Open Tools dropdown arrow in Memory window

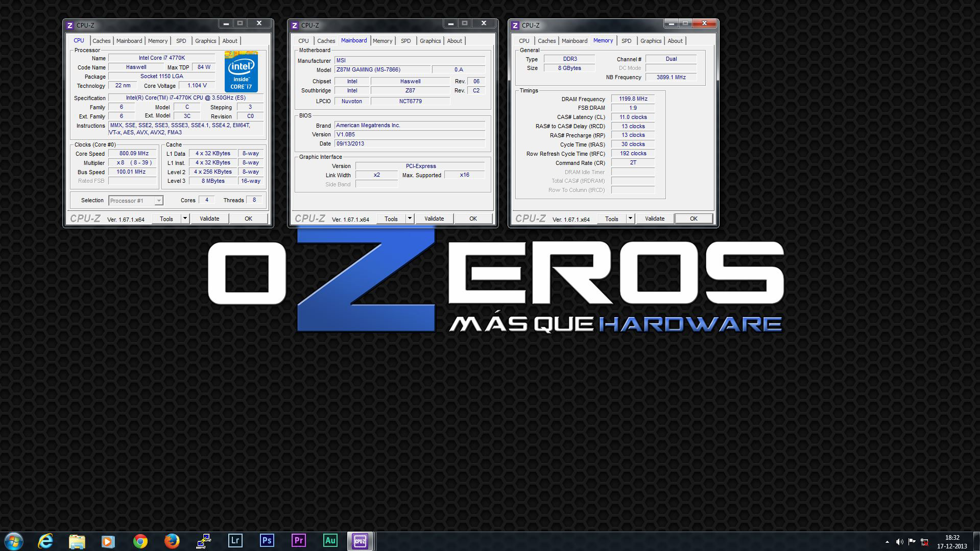click(x=630, y=219)
